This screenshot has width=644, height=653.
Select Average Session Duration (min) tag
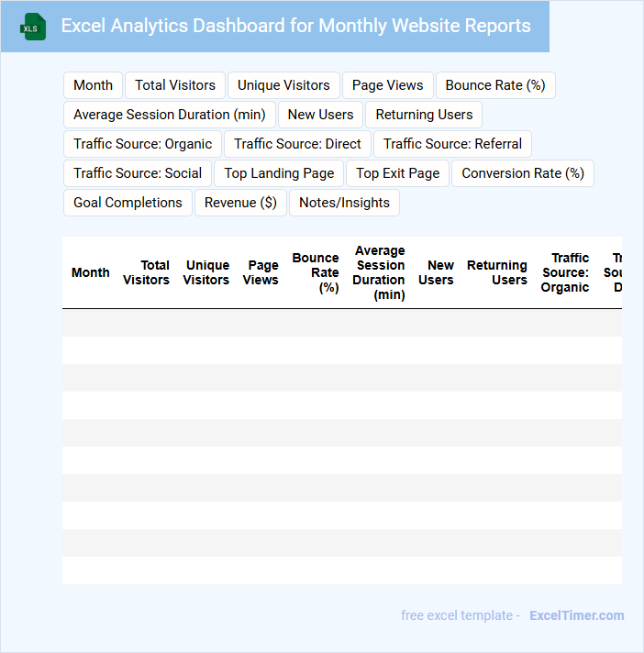click(170, 115)
